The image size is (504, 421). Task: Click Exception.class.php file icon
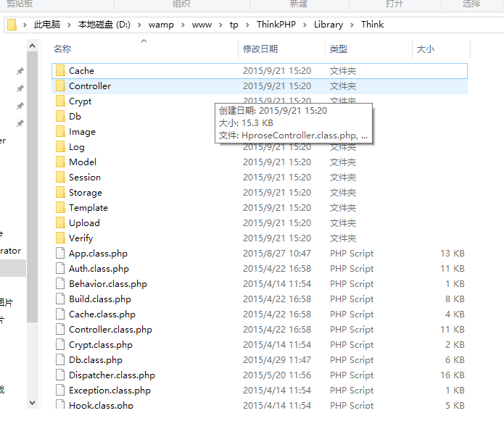tap(60, 390)
